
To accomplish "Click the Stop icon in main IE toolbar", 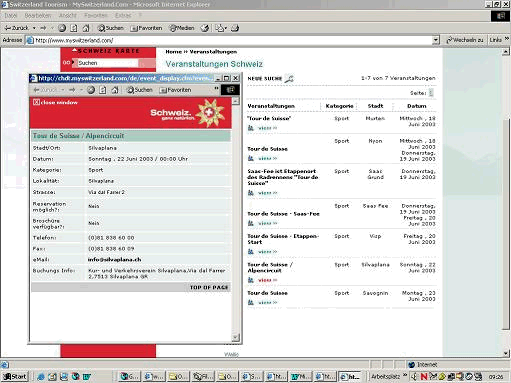I will coord(62,28).
